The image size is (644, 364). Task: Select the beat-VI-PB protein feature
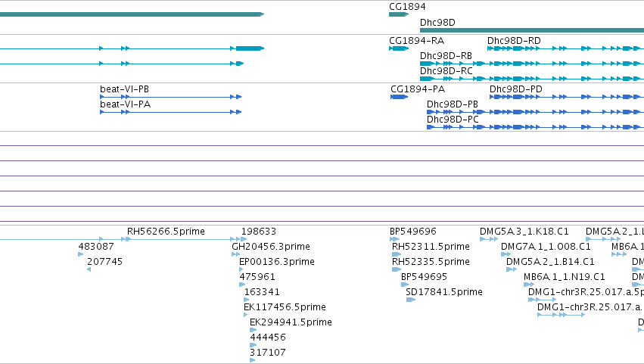point(171,97)
